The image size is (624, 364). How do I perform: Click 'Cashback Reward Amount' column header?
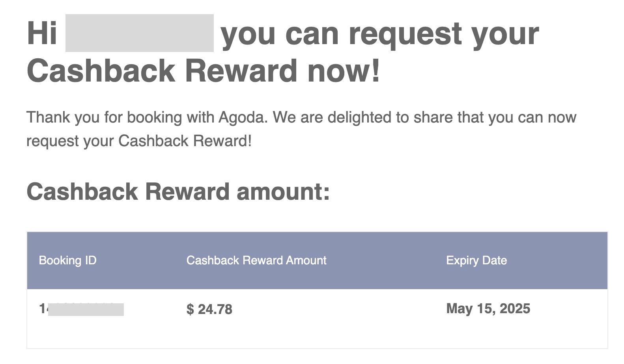coord(256,260)
